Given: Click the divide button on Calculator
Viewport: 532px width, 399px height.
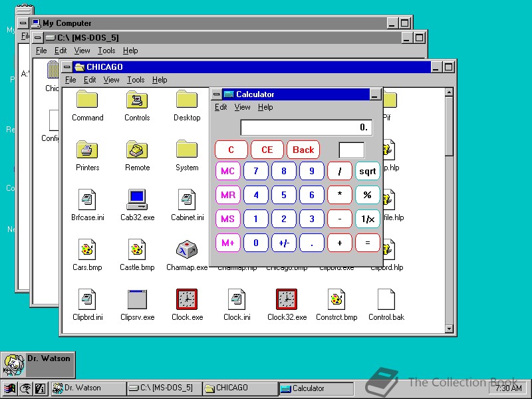Looking at the screenshot, I should [340, 171].
